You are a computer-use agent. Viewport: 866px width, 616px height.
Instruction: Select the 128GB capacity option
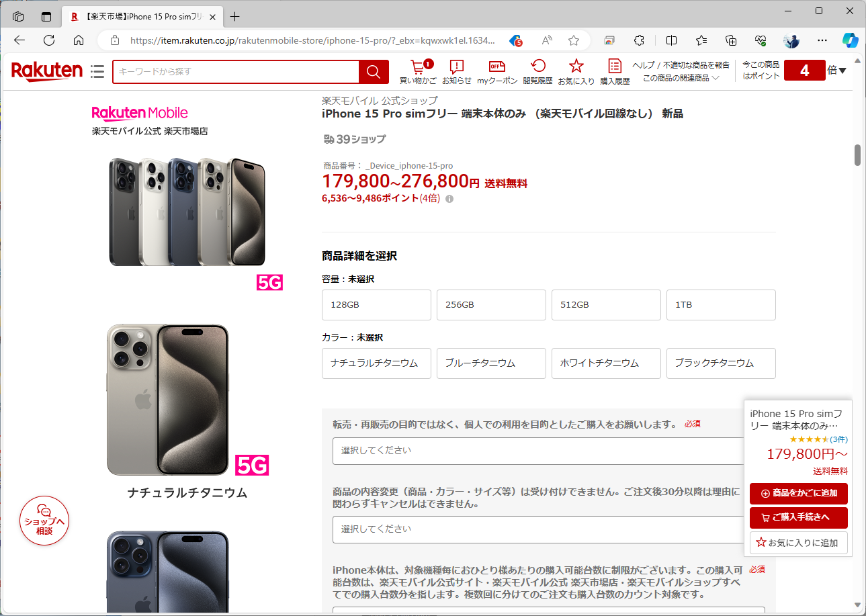376,305
